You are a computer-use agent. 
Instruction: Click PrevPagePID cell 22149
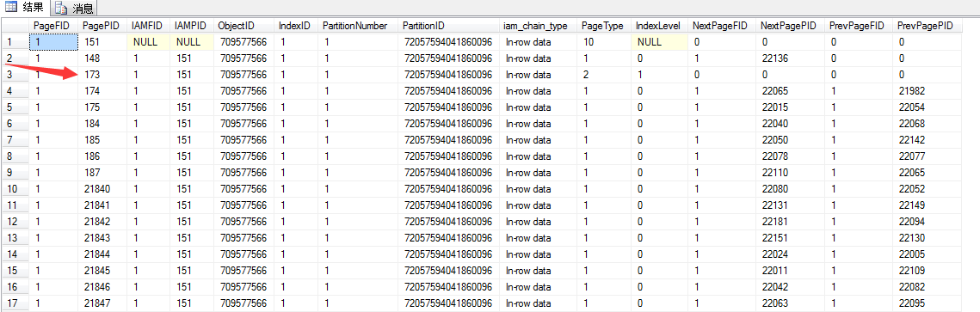928,205
